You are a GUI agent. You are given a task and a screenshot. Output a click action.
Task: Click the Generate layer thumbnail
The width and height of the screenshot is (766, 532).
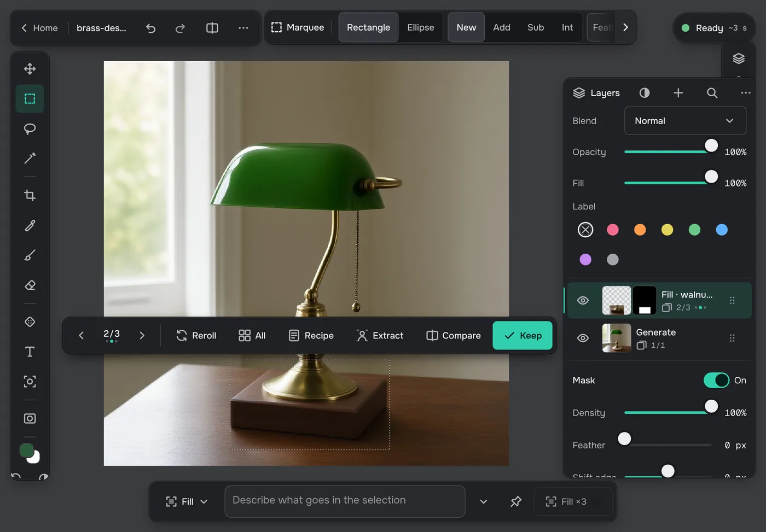[x=617, y=338]
